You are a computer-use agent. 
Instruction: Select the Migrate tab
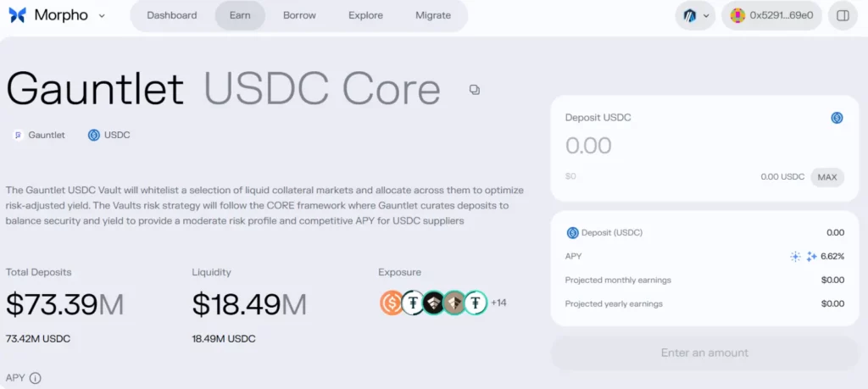(x=433, y=15)
